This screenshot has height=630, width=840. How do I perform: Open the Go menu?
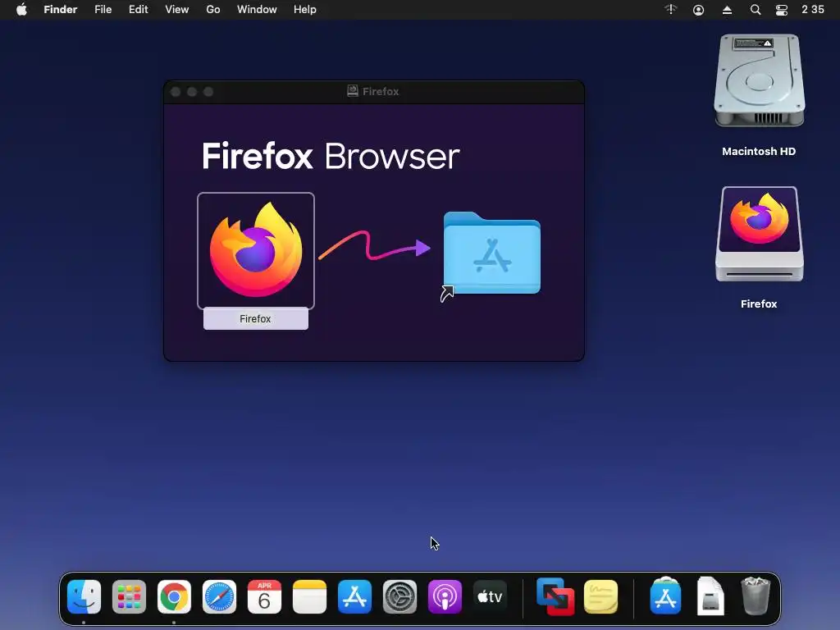click(x=213, y=10)
